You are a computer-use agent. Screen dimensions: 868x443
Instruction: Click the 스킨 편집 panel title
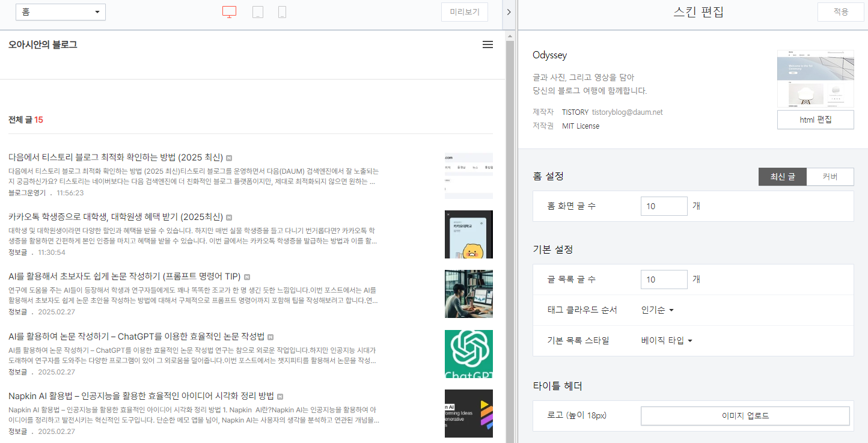698,12
